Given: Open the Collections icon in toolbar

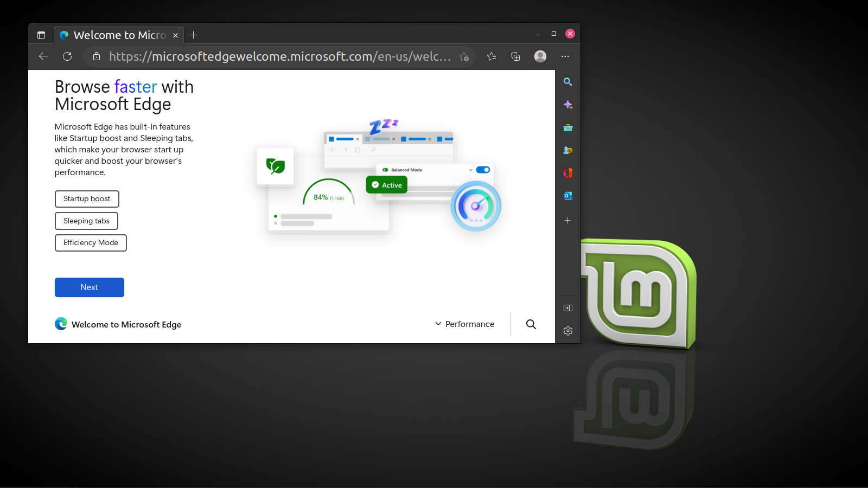Looking at the screenshot, I should pos(515,56).
